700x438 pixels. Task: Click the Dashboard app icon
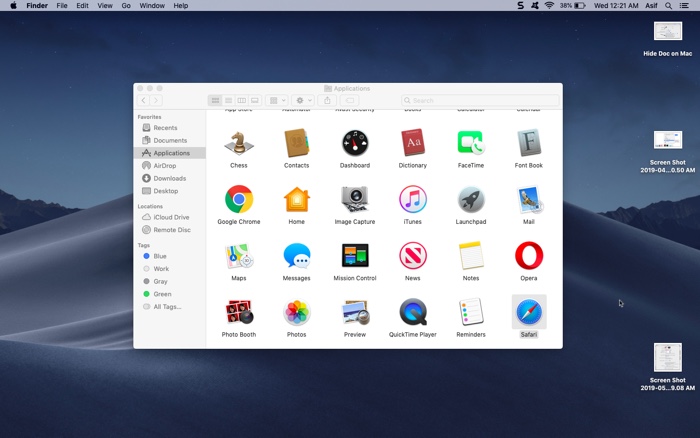pyautogui.click(x=355, y=143)
